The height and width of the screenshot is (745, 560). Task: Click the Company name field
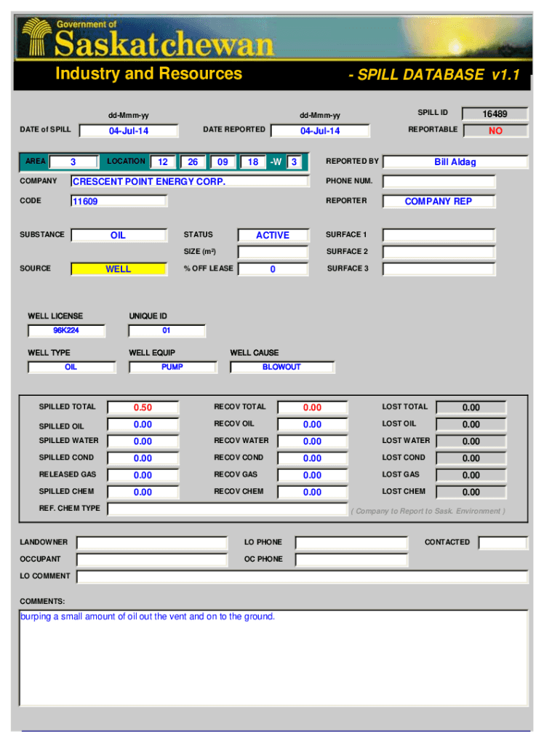tap(189, 181)
